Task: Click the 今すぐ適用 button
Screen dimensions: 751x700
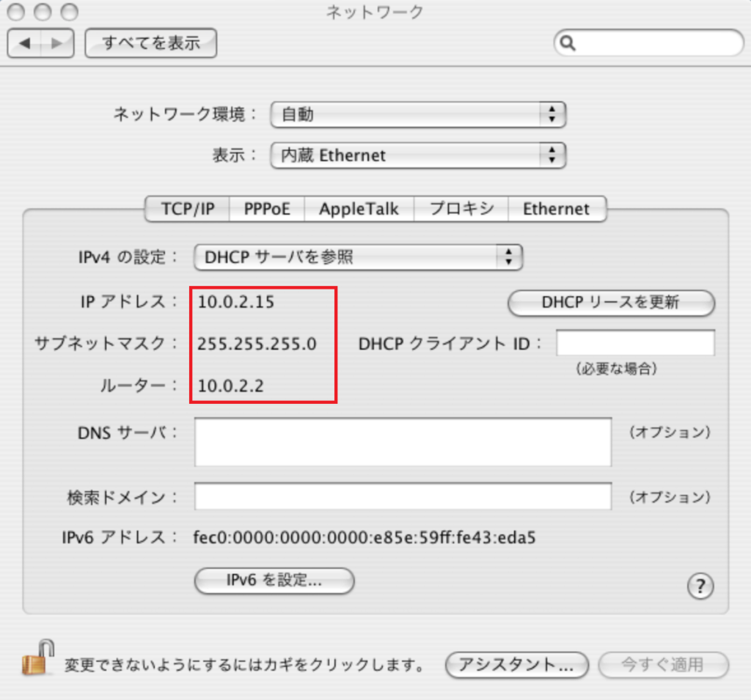Action: pyautogui.click(x=663, y=665)
